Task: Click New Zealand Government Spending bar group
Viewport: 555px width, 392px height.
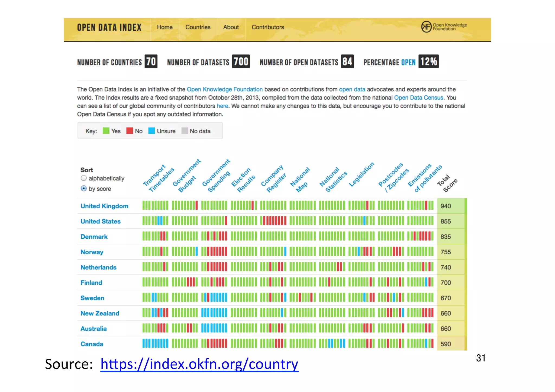Action: point(214,313)
